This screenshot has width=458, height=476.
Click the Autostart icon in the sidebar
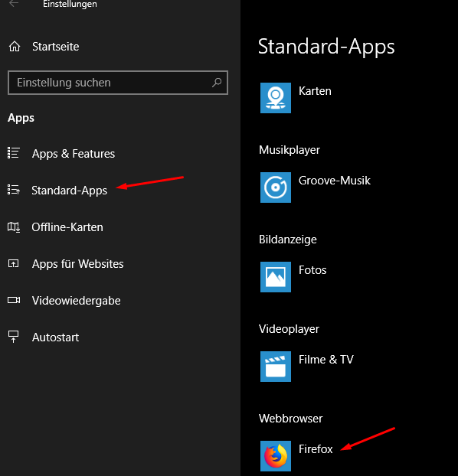(13, 337)
